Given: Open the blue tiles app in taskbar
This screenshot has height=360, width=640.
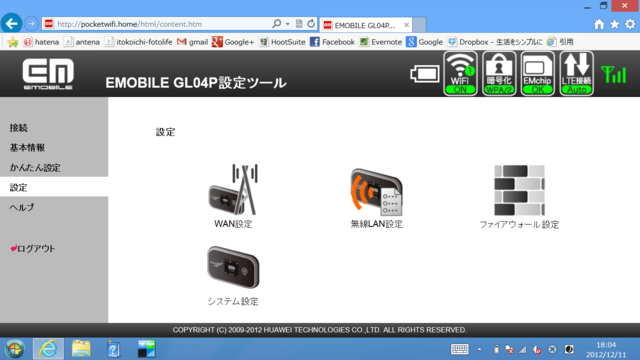Looking at the screenshot, I should click(x=147, y=349).
